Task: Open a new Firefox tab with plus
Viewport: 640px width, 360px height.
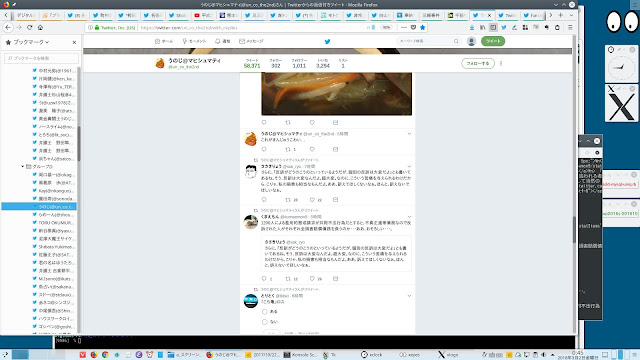Action: point(560,15)
